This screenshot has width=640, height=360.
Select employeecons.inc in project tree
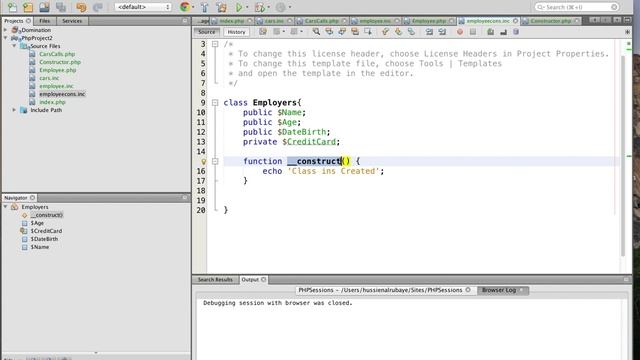click(x=62, y=94)
